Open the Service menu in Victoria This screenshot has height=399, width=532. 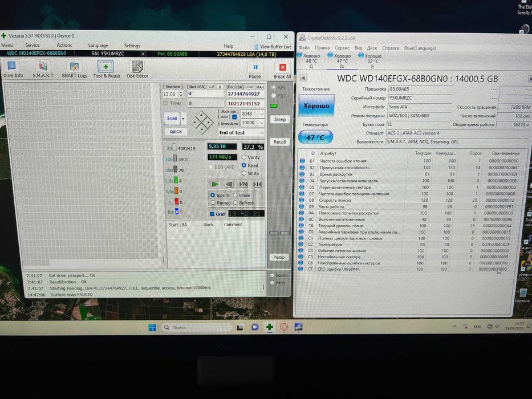click(x=33, y=45)
